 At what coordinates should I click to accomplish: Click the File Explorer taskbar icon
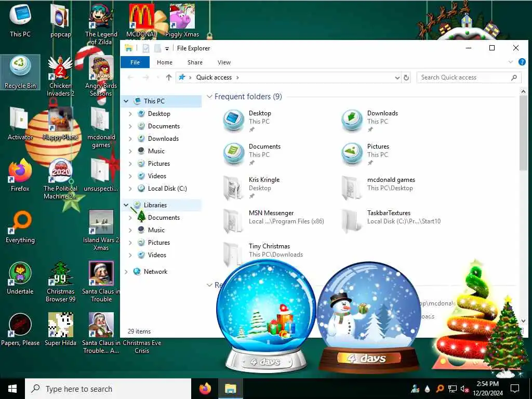pos(230,389)
